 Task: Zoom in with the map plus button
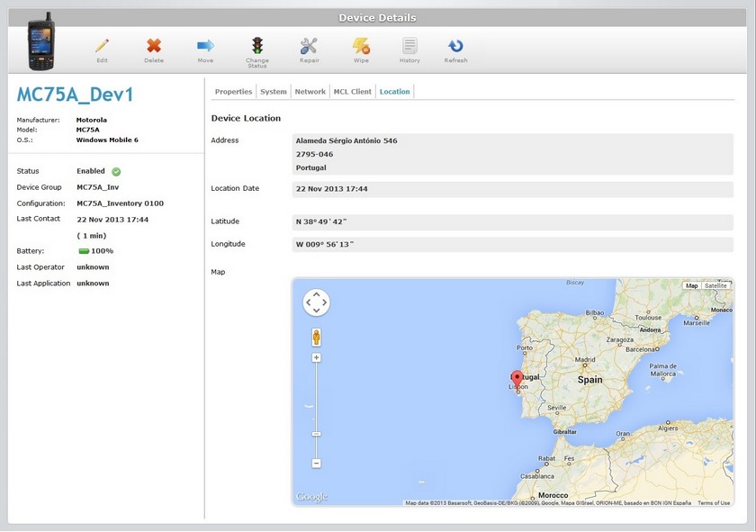[x=316, y=357]
